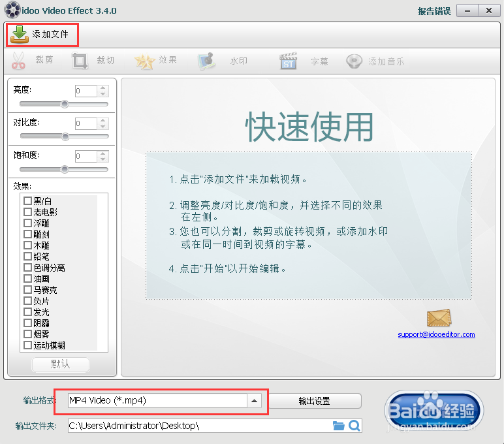Enable the 马赛克 effect checkbox
Image resolution: width=504 pixels, height=444 pixels.
click(27, 290)
